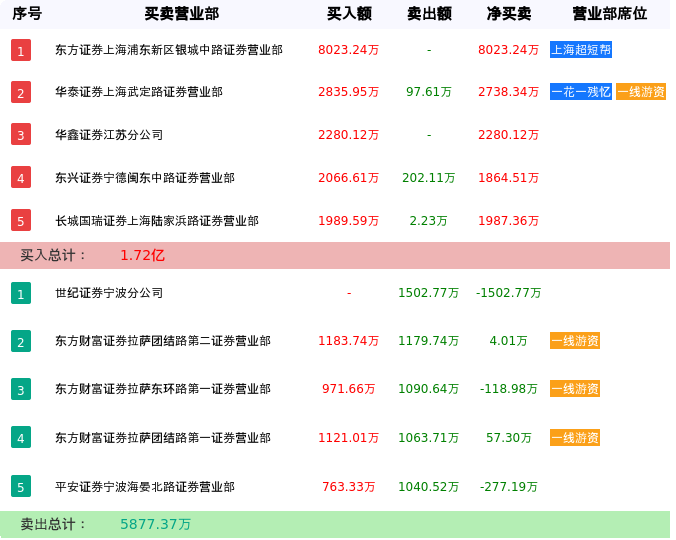Open 东方证券上海浦东新区银城中路证券营业部
The width and height of the screenshot is (676, 540).
click(x=169, y=50)
